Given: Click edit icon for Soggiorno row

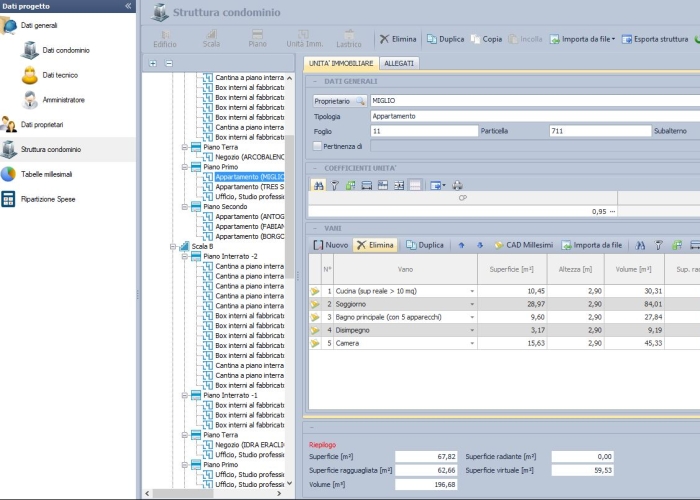Looking at the screenshot, I should click(x=315, y=304).
